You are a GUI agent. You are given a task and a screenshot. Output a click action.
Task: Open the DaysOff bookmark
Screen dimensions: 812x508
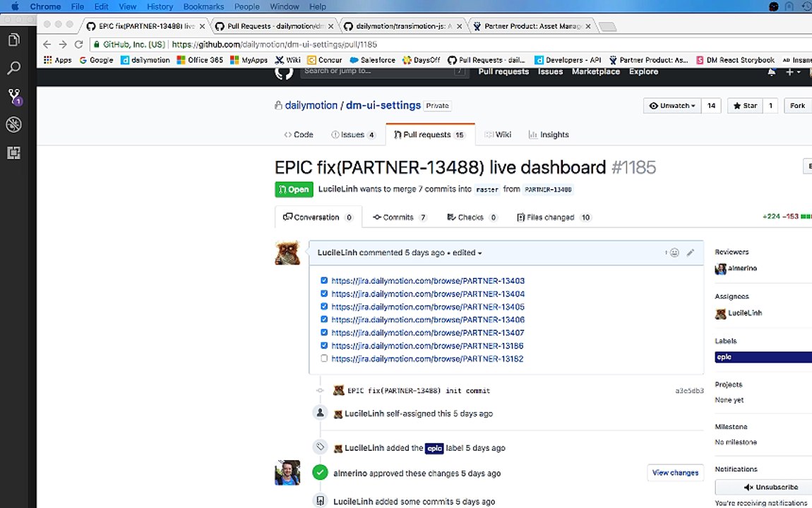pyautogui.click(x=421, y=60)
